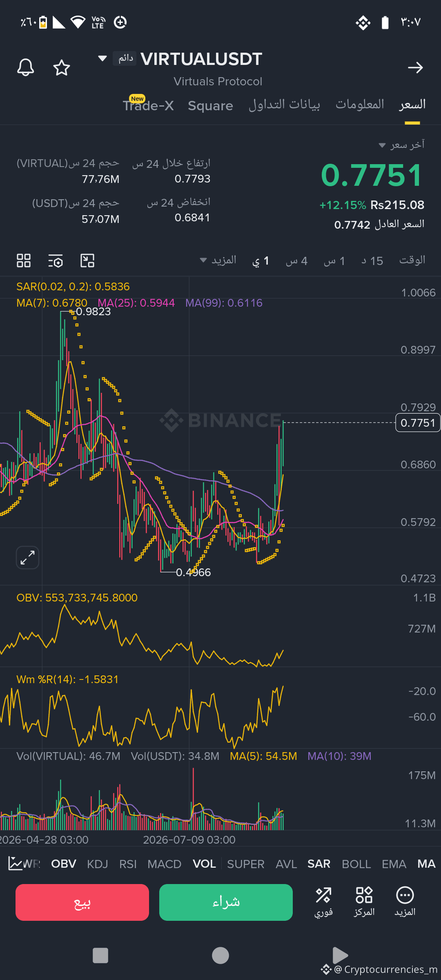Tap the Wi-Fi status icon
This screenshot has height=980, width=441.
78,22
